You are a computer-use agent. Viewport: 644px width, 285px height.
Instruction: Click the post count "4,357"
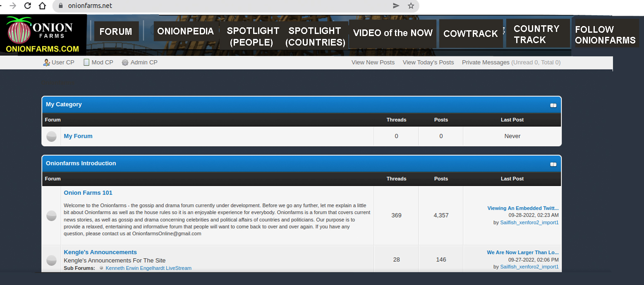441,215
